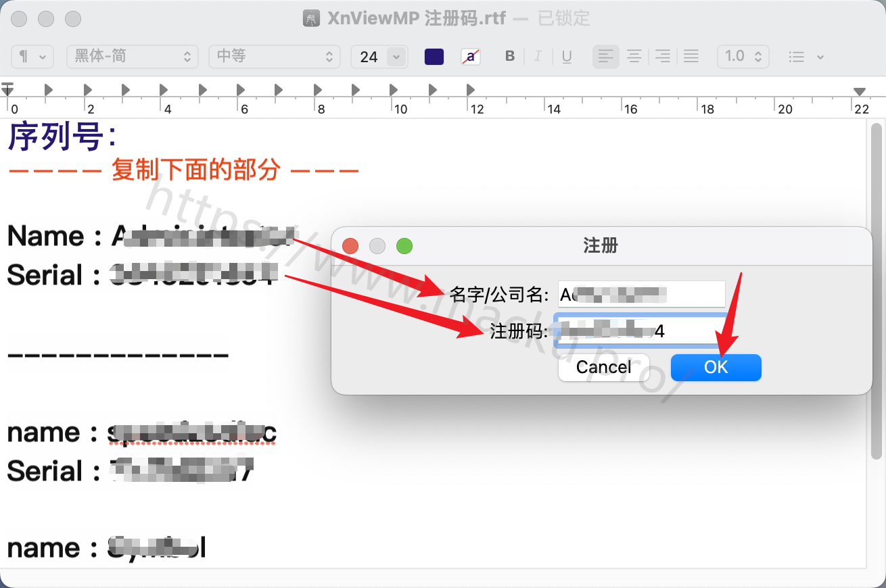This screenshot has width=886, height=588.
Task: Click the 名字/公司名 input field
Action: coord(641,294)
